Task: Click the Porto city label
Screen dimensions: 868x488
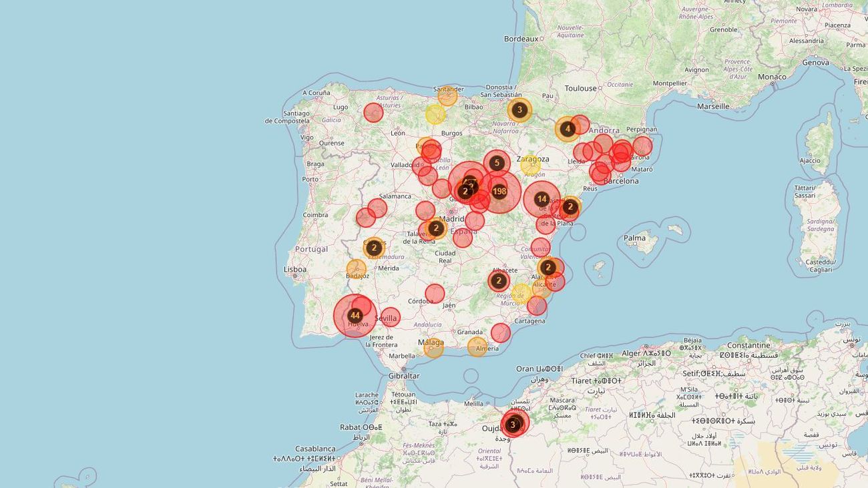Action: [x=310, y=179]
